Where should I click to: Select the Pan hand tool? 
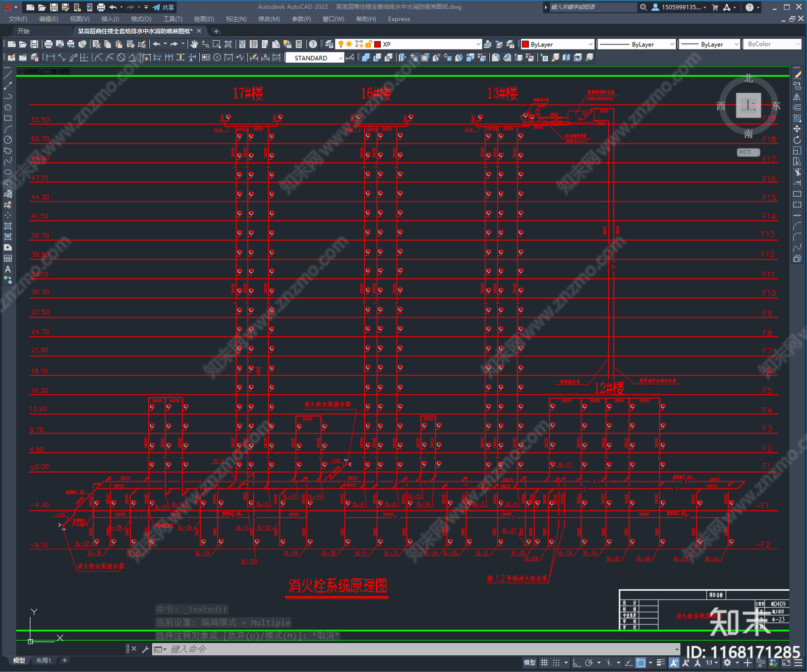[194, 44]
